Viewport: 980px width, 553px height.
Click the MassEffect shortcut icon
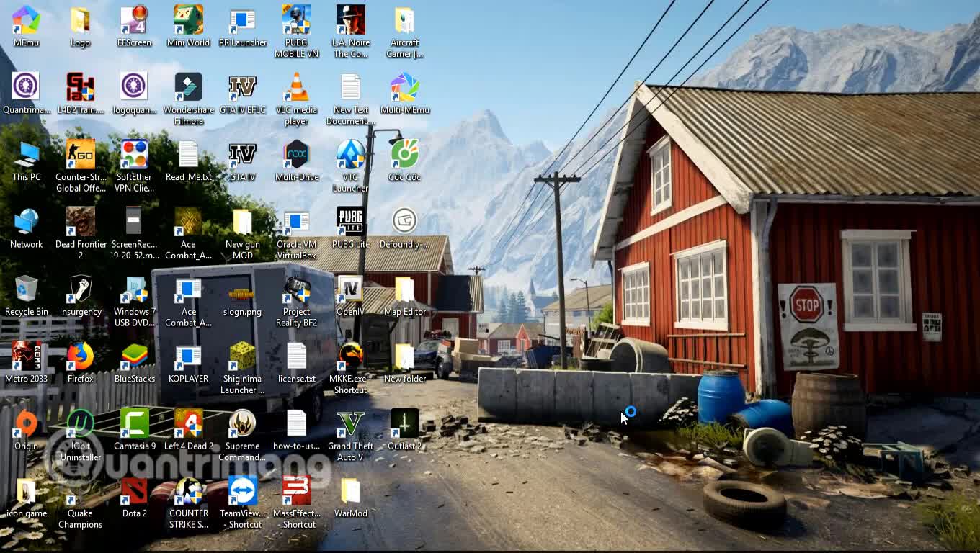pyautogui.click(x=297, y=502)
